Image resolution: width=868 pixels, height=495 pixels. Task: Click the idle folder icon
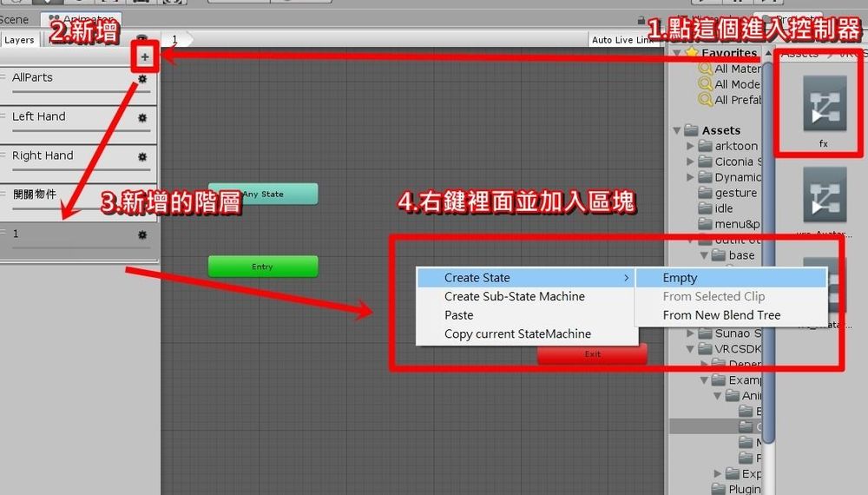pyautogui.click(x=705, y=208)
